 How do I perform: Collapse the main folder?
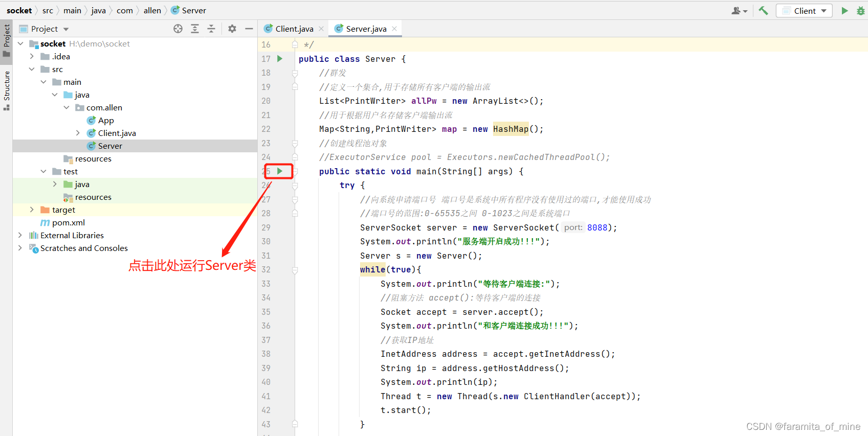[x=43, y=82]
